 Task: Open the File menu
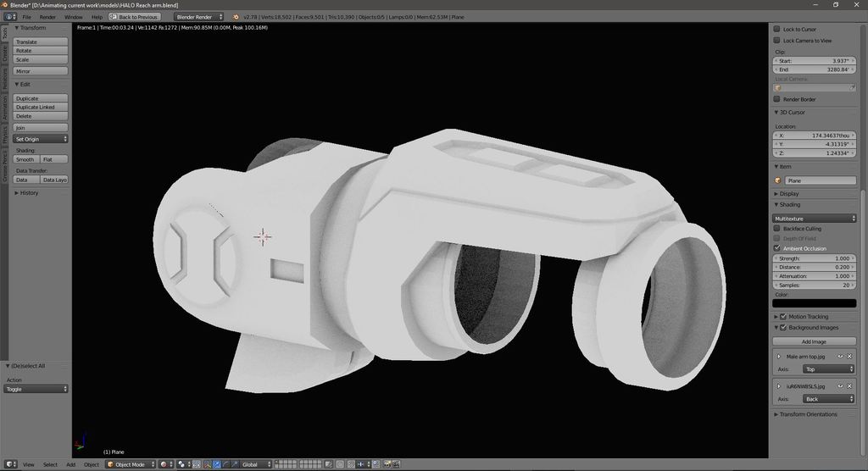tap(26, 17)
